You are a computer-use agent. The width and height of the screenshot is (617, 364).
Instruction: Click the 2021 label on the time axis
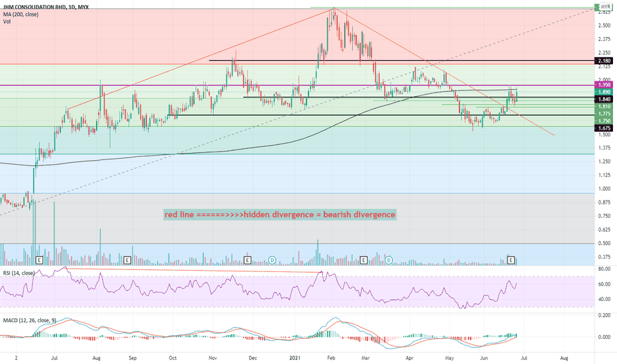coord(295,357)
